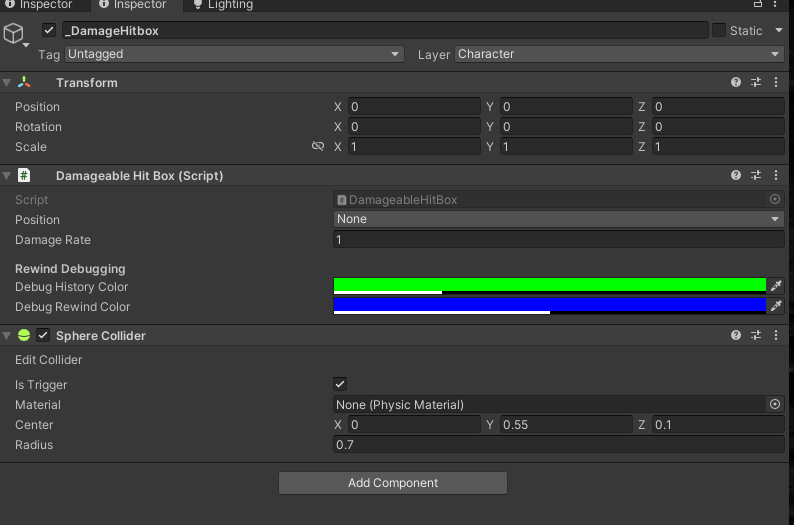Focus the Rotation Z field
The height and width of the screenshot is (525, 794).
[x=718, y=127]
